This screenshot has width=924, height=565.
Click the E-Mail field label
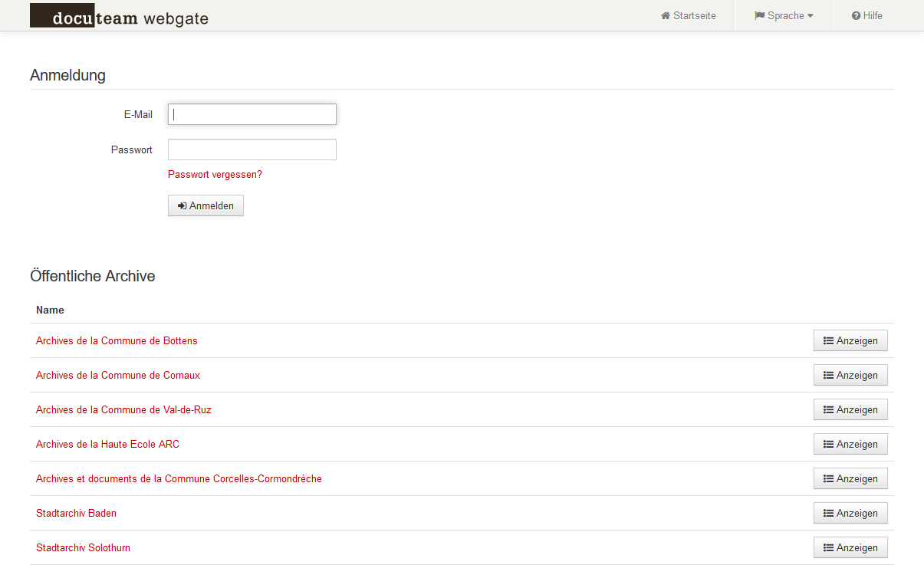tap(138, 114)
